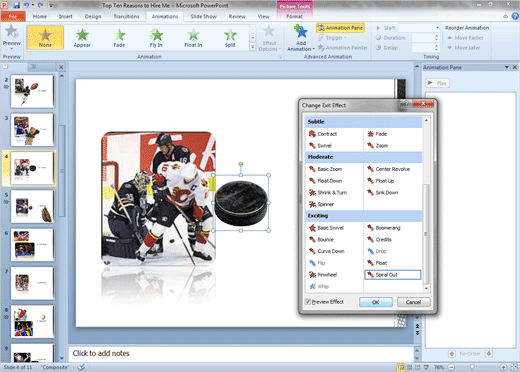Image resolution: width=520 pixels, height=372 pixels.
Task: Cancel the Change Exit Effect dialog
Action: (x=413, y=302)
